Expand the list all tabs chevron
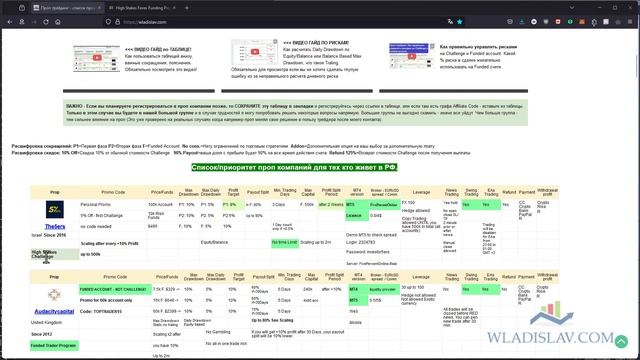Image resolution: width=640 pixels, height=360 pixels. (x=572, y=8)
